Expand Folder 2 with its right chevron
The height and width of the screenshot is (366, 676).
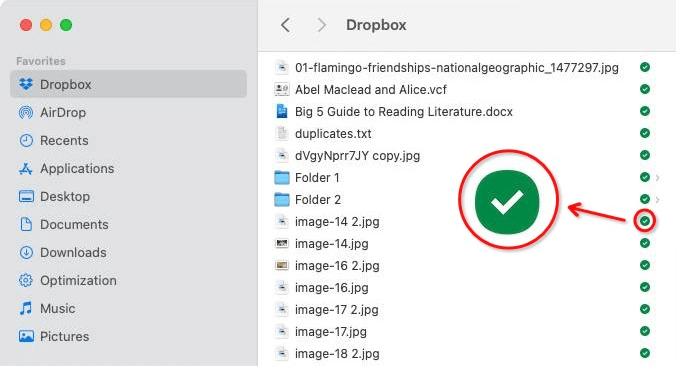[657, 200]
